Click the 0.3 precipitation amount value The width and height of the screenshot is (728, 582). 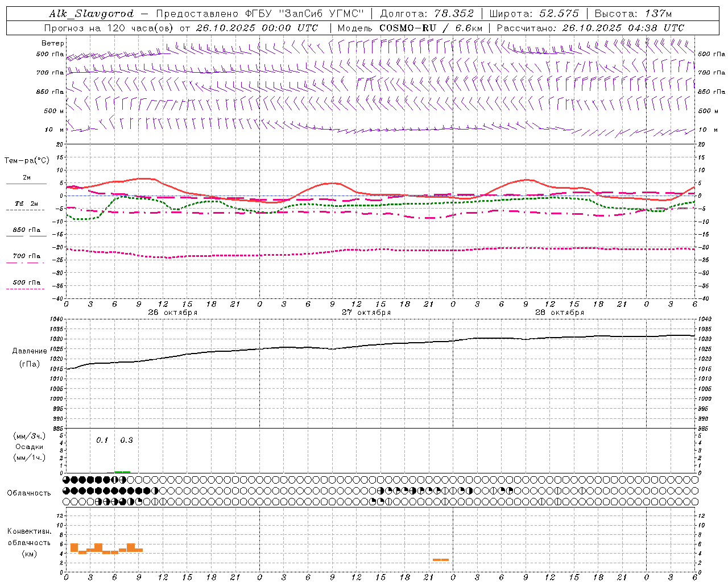[x=126, y=440]
